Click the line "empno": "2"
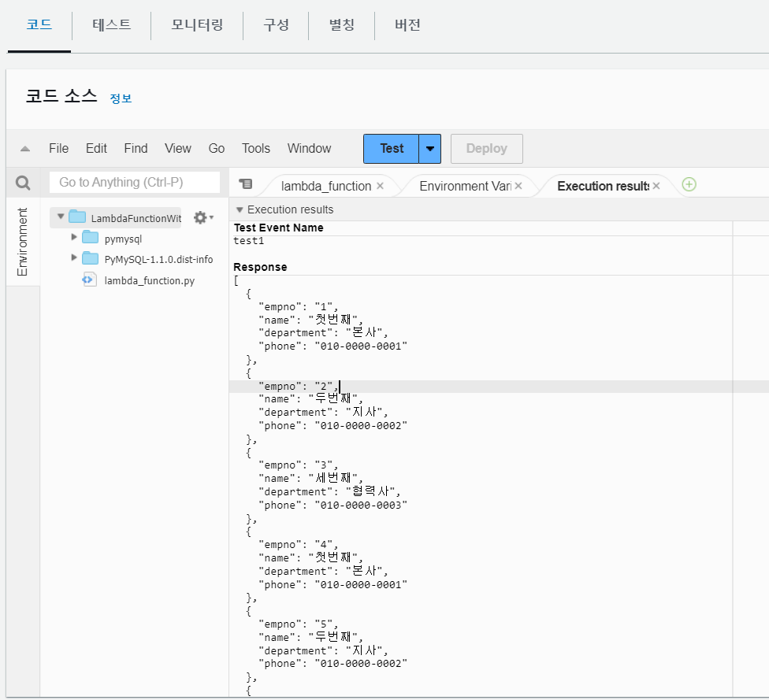Screen dimensions: 769x700 click(x=298, y=387)
